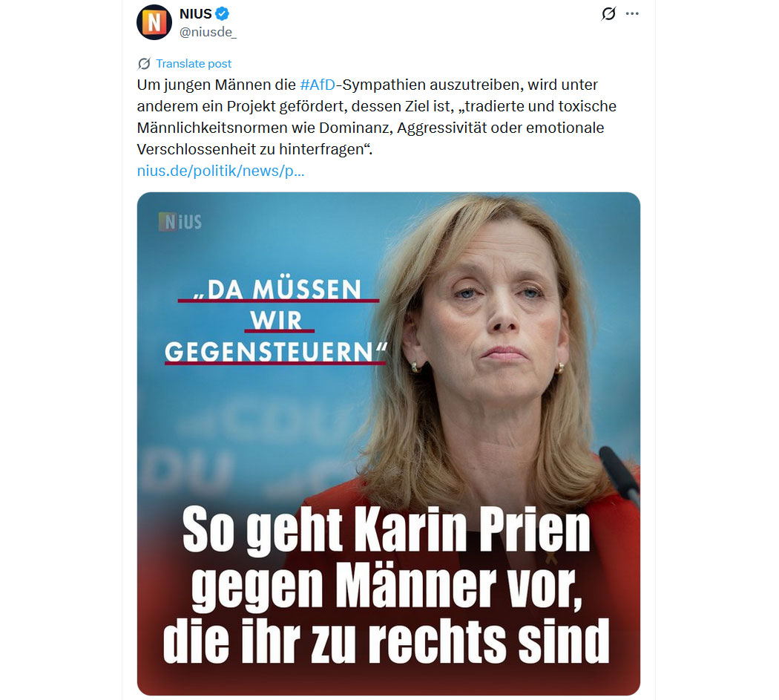Open the Karin Prien post image
This screenshot has width=779, height=700.
click(389, 443)
